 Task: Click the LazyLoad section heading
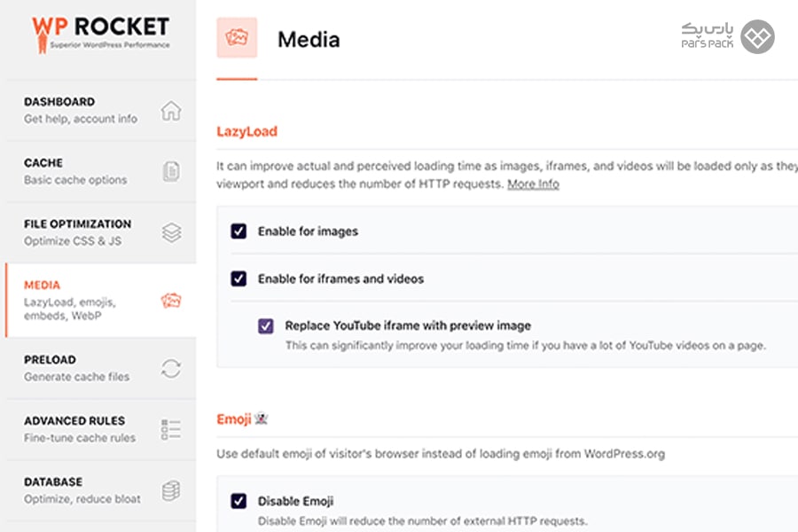click(x=246, y=131)
